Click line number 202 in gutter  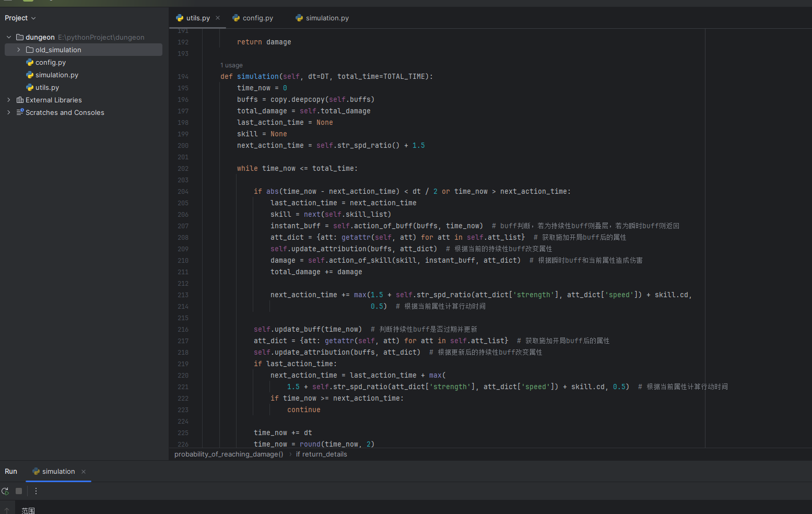click(183, 169)
